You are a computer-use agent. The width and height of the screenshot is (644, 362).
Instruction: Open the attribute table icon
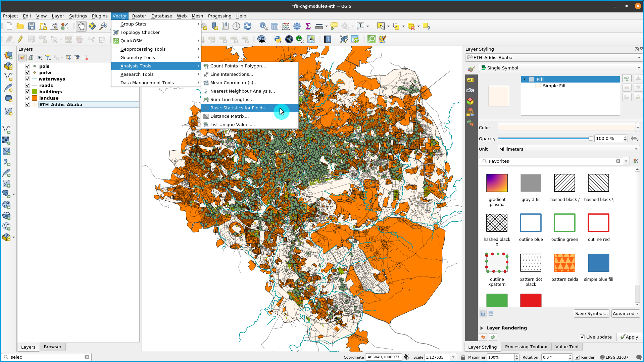click(275, 26)
